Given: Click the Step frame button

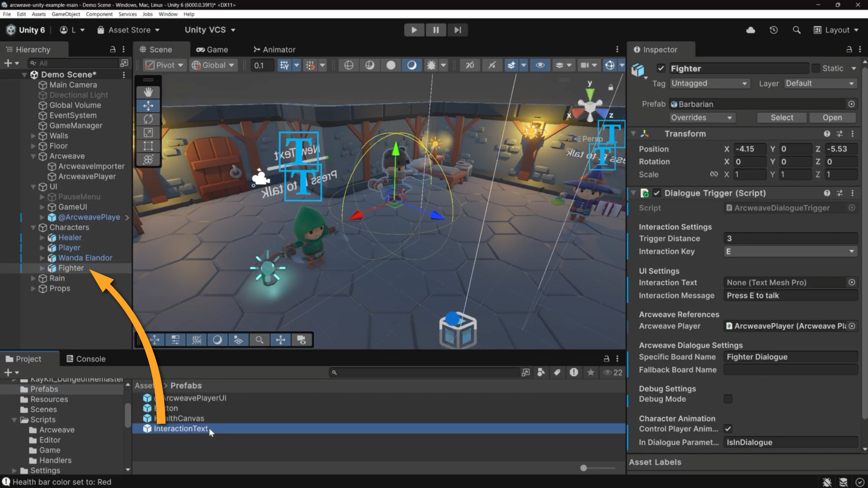Looking at the screenshot, I should (458, 30).
